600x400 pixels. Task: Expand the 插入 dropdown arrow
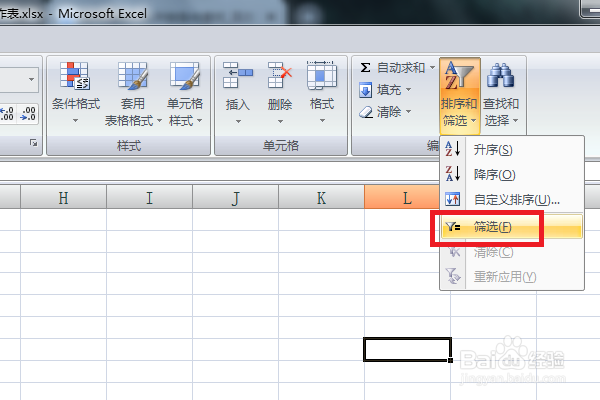point(238,121)
